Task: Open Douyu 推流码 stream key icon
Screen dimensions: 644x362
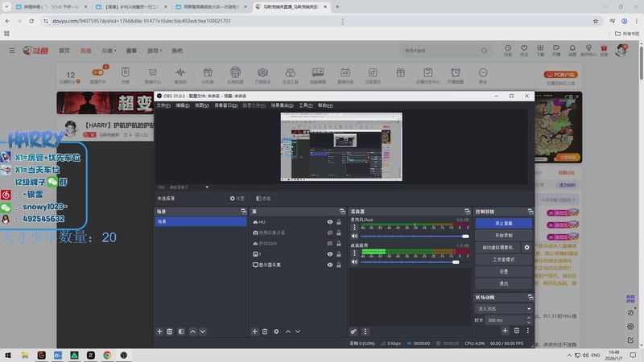Action: pos(180,75)
